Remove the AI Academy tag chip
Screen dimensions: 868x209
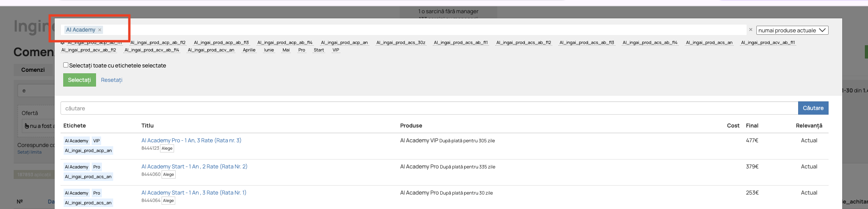pos(100,30)
